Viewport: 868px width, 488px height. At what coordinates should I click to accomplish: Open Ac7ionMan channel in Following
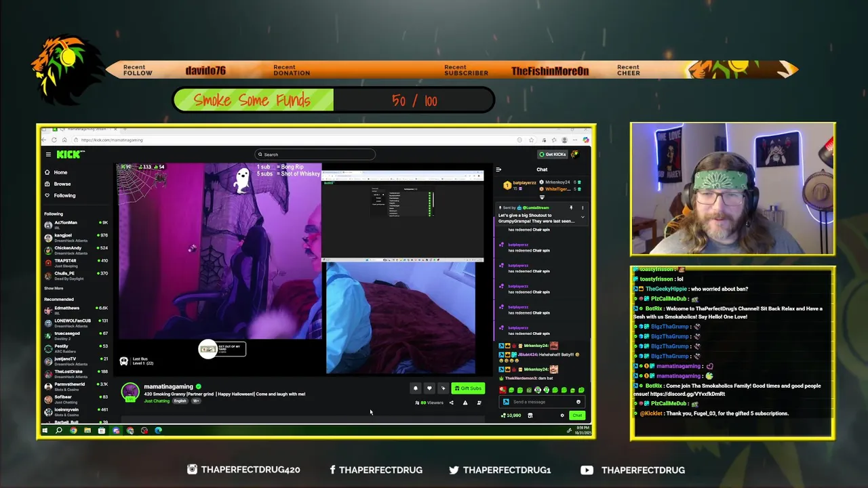(76, 224)
